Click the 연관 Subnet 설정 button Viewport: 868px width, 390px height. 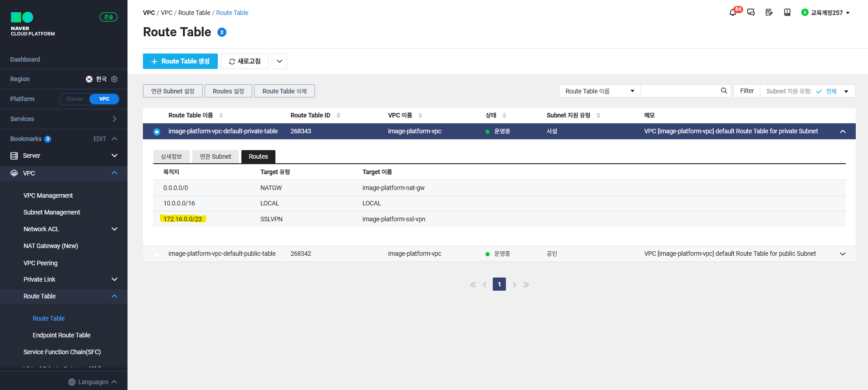coord(173,91)
